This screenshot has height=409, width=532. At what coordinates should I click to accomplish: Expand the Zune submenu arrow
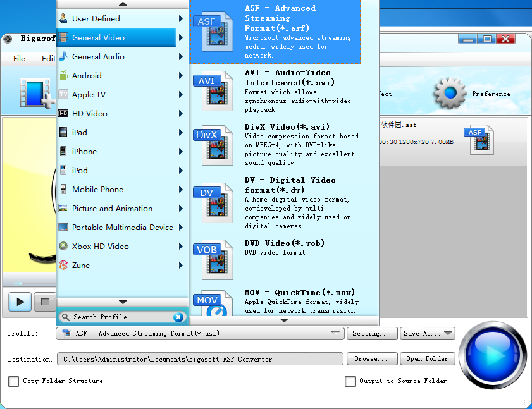[181, 266]
